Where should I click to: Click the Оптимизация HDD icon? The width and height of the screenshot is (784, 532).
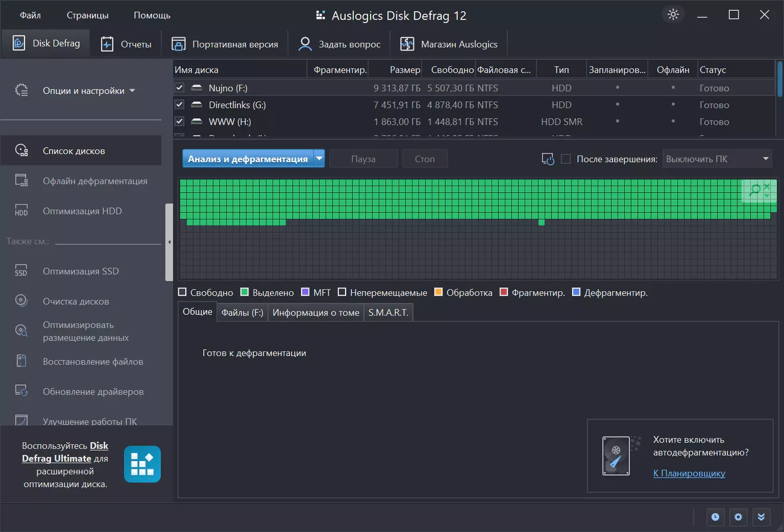[x=21, y=211]
